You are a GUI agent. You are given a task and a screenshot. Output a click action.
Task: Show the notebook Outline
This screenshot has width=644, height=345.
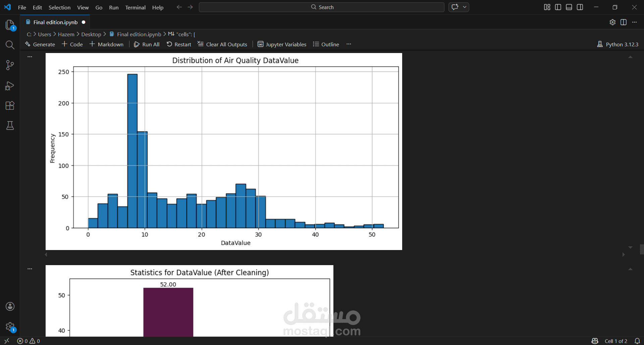326,44
